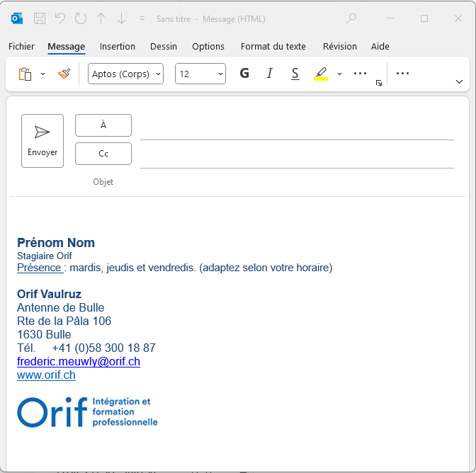Switch to the Révision tab
This screenshot has width=476, height=473.
[340, 47]
